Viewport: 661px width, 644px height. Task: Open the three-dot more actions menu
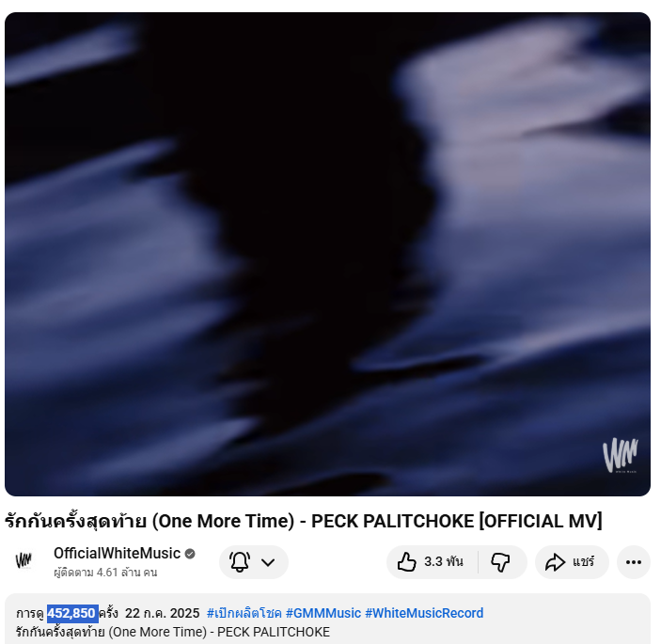click(633, 562)
